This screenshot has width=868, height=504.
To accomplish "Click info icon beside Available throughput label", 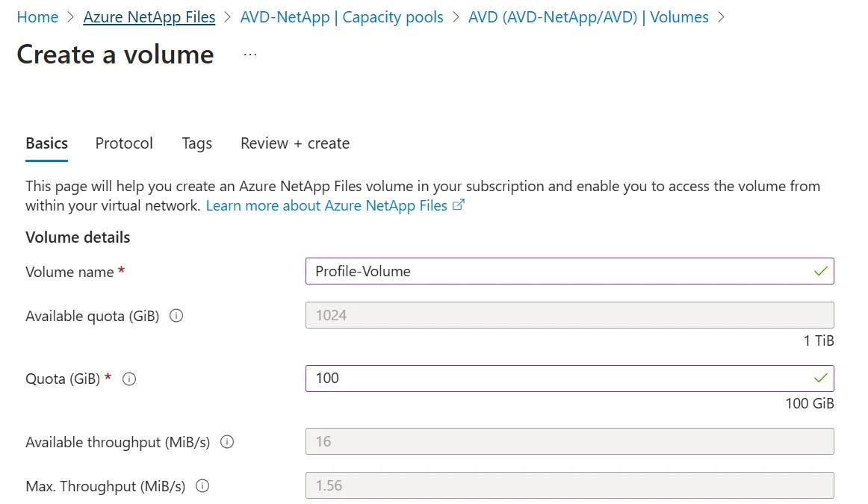I will point(227,442).
